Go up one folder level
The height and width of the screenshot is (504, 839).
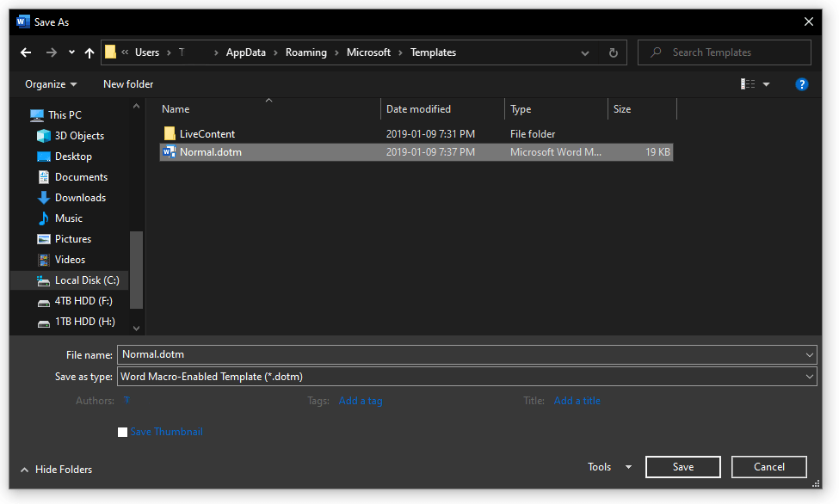tap(89, 52)
